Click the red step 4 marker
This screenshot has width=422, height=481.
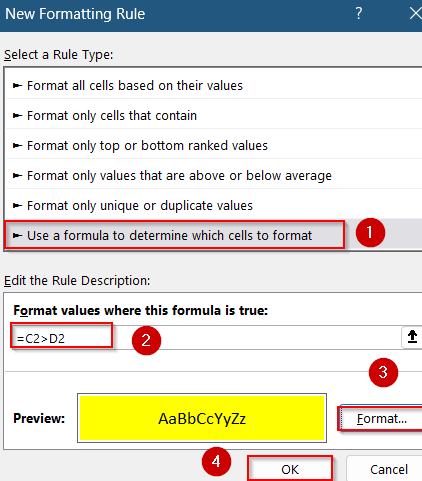click(216, 462)
